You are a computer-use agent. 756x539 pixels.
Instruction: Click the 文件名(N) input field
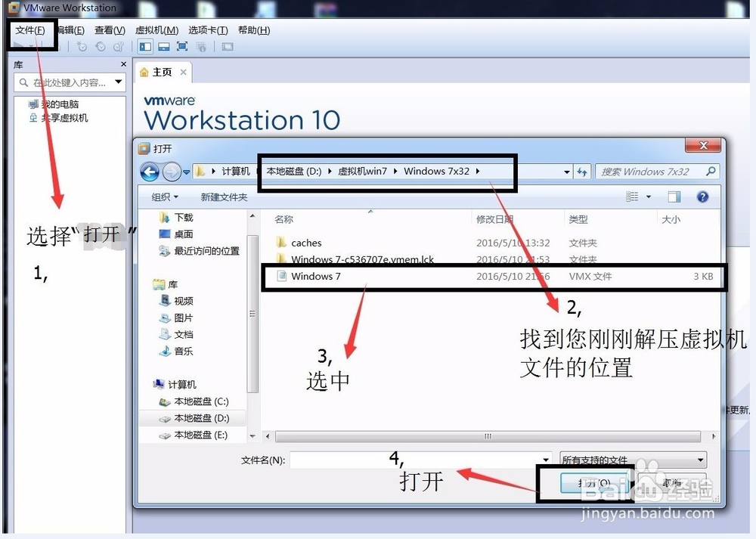point(420,460)
